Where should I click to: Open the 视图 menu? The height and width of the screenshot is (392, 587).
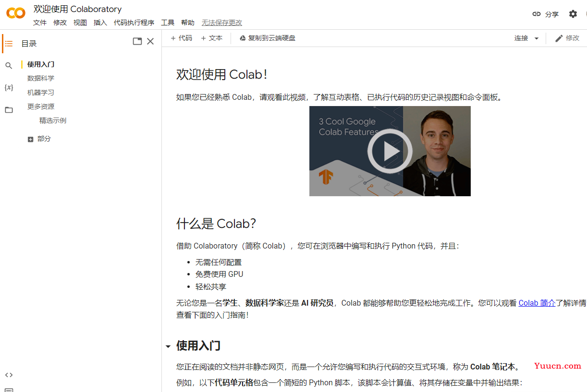pyautogui.click(x=80, y=23)
